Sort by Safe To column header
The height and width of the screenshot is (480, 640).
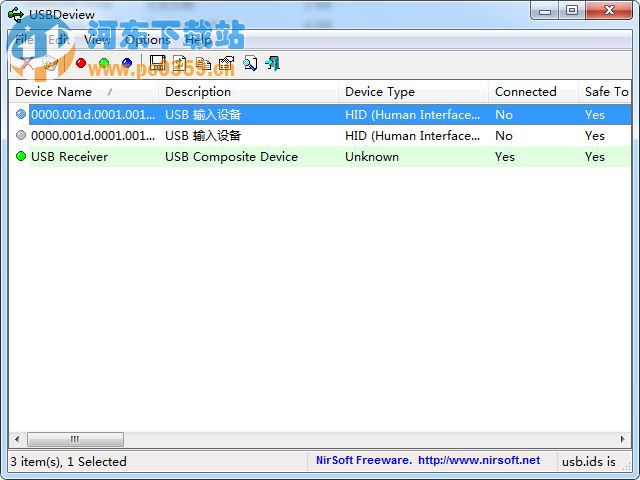coord(605,92)
